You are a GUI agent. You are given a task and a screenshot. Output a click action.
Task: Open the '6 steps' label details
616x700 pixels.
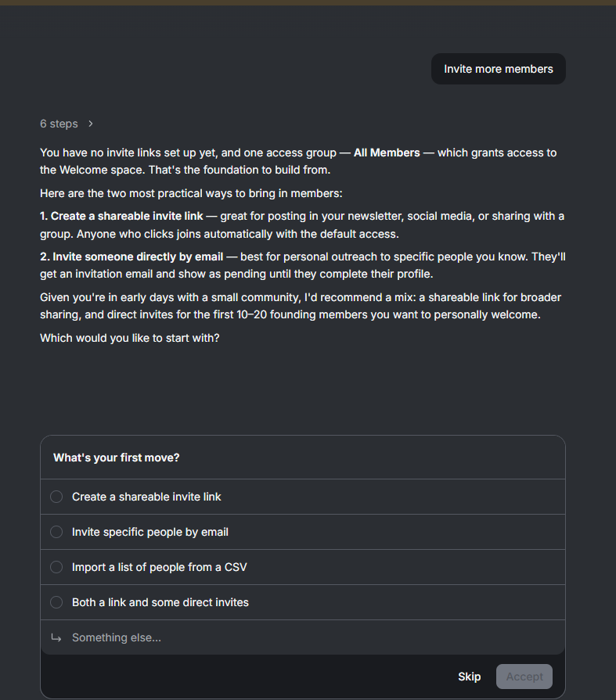pos(59,124)
